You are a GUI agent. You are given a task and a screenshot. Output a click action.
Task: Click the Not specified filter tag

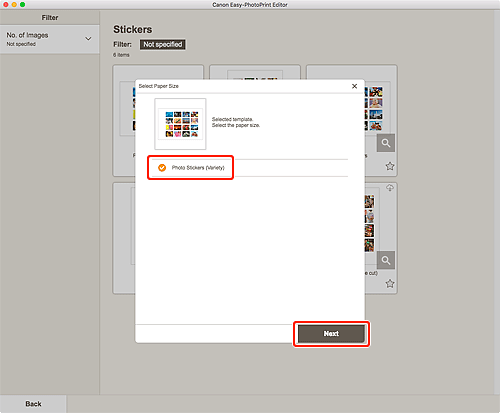163,44
